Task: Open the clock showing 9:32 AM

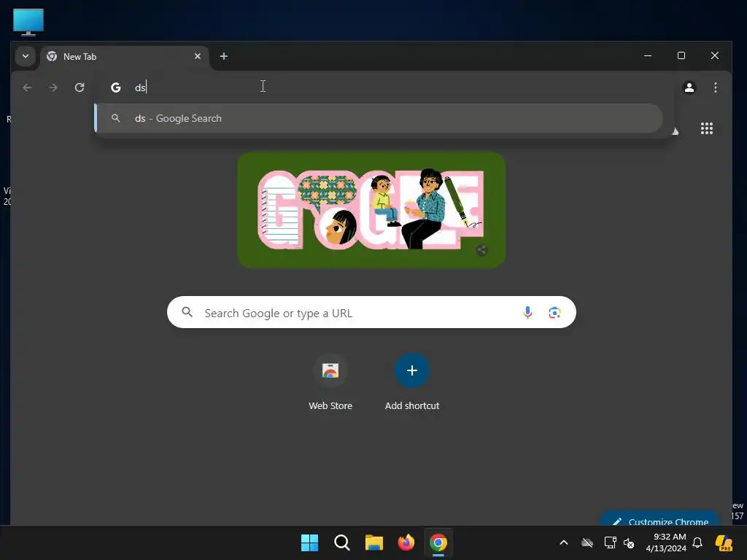Action: pyautogui.click(x=666, y=542)
